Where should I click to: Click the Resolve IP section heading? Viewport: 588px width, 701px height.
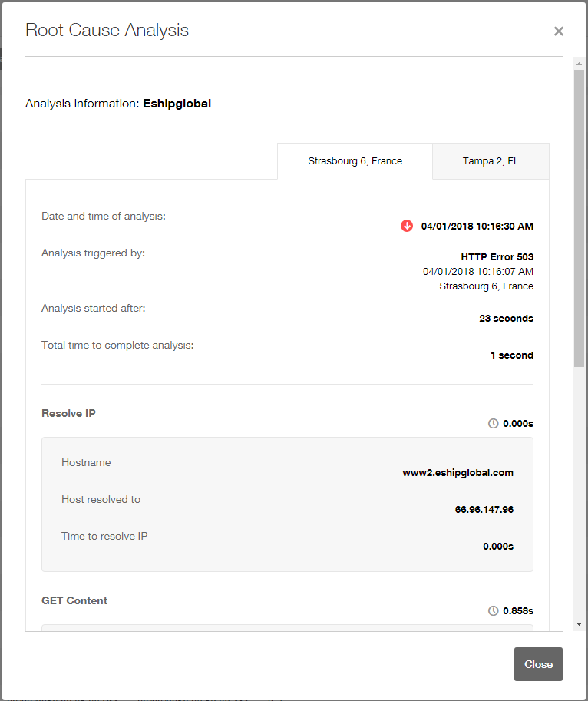[x=68, y=413]
